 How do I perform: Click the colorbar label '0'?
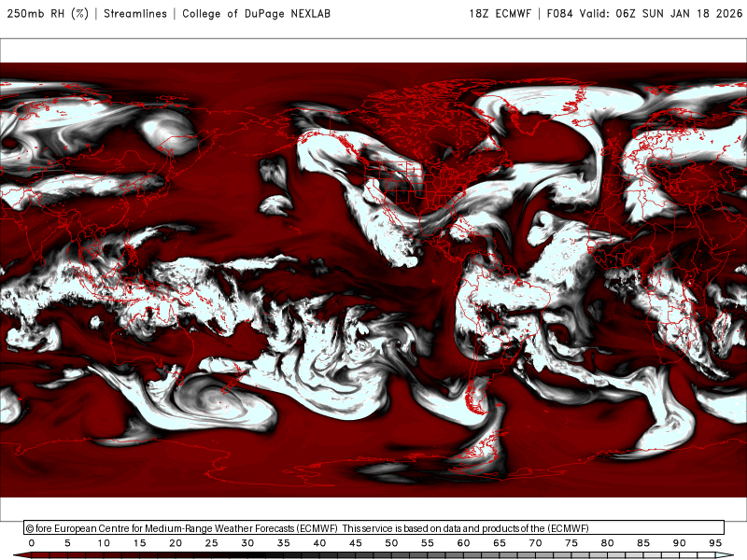click(32, 543)
